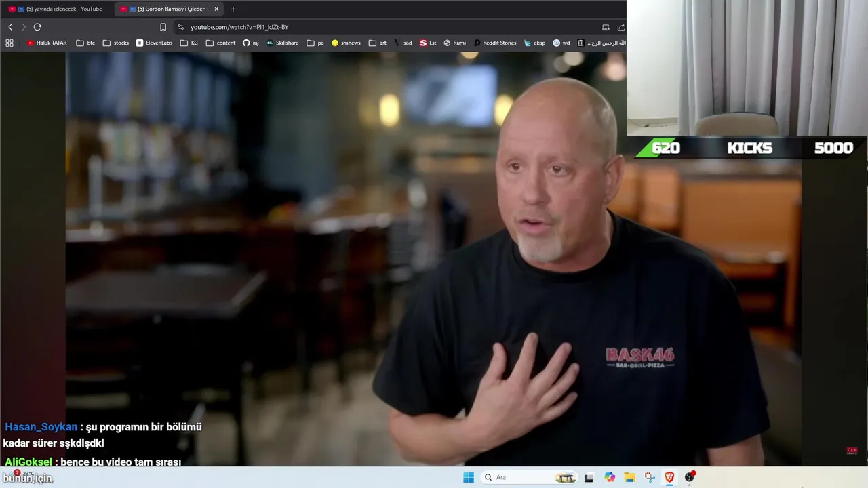The height and width of the screenshot is (488, 868).
Task: Click the AliGoksel chat username
Action: pyautogui.click(x=28, y=462)
